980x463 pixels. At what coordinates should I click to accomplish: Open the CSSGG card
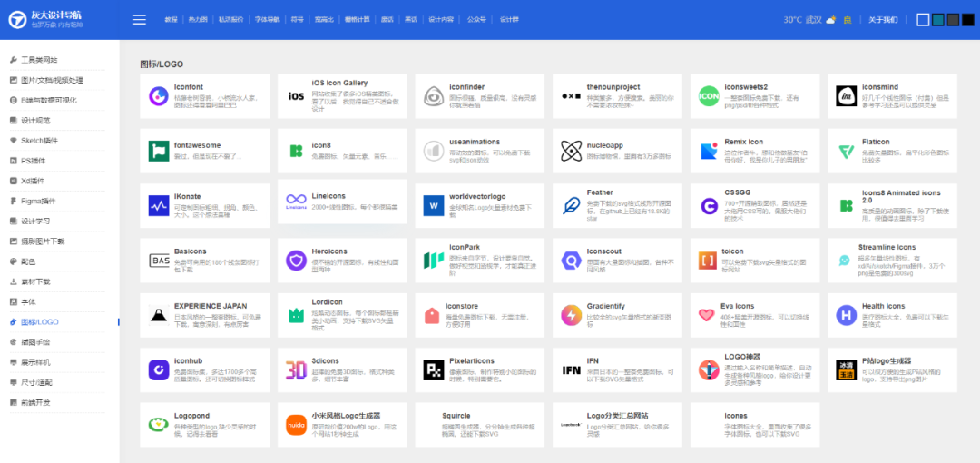coord(755,206)
